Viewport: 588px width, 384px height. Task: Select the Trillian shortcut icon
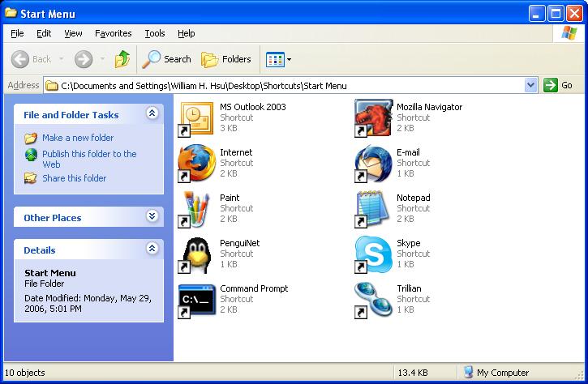pos(373,300)
